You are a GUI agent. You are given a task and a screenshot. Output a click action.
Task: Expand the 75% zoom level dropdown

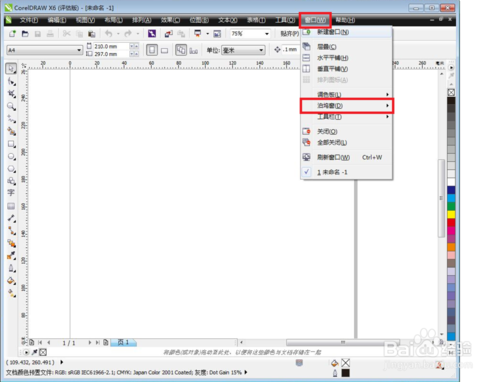point(250,34)
